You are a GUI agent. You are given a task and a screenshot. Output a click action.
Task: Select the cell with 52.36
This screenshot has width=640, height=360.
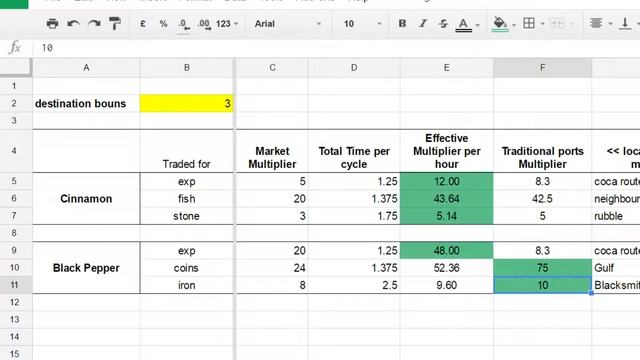tap(447, 268)
